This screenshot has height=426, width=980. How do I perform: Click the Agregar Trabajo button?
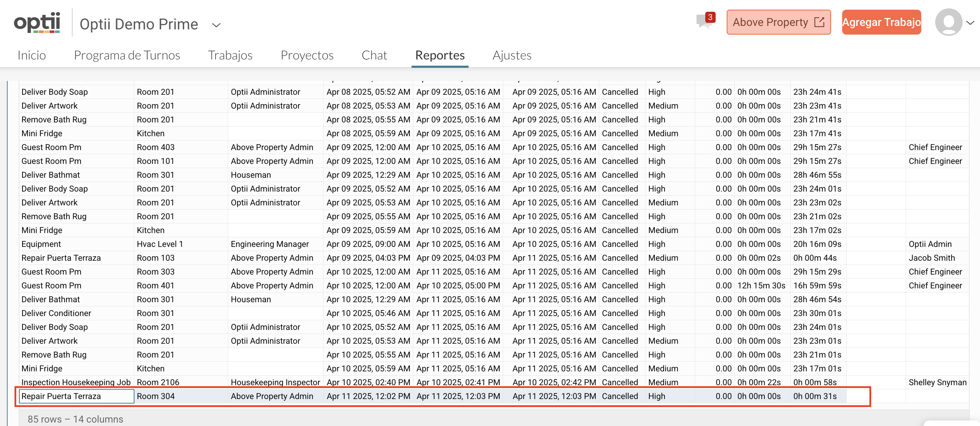881,22
